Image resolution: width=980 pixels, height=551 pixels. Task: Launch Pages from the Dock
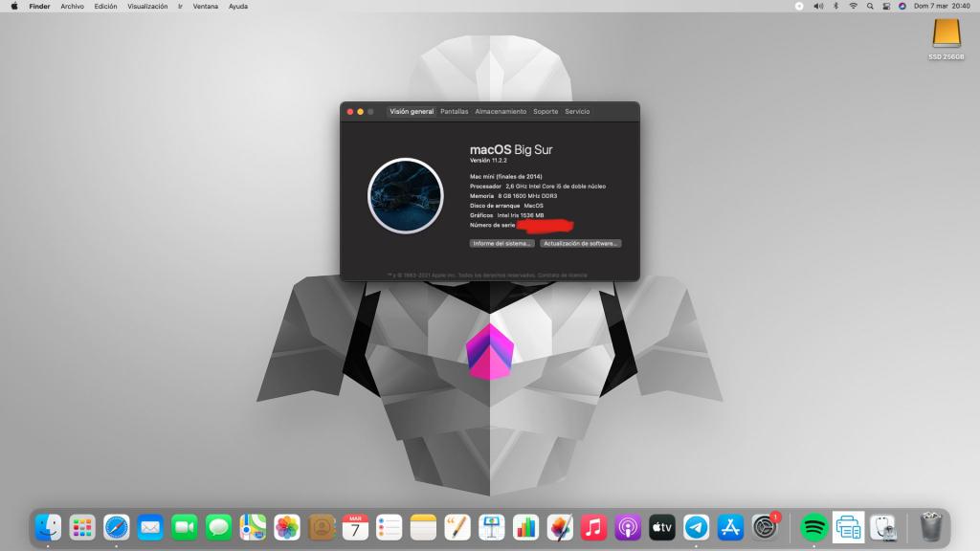[457, 527]
